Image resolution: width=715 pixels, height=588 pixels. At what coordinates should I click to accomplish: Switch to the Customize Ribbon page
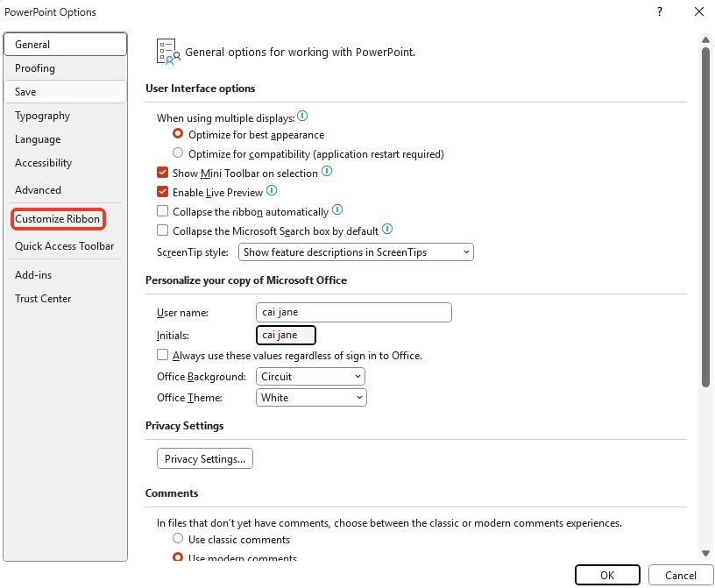pyautogui.click(x=58, y=217)
